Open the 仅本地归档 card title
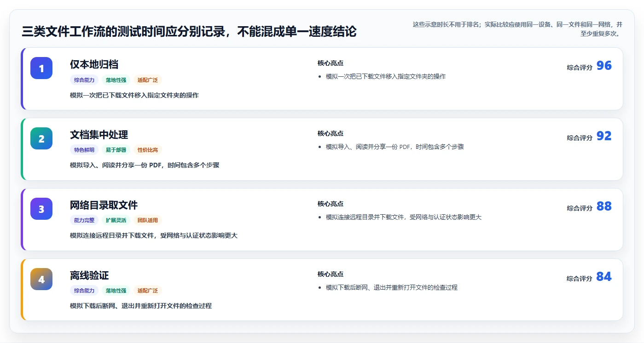The height and width of the screenshot is (343, 644). (94, 64)
